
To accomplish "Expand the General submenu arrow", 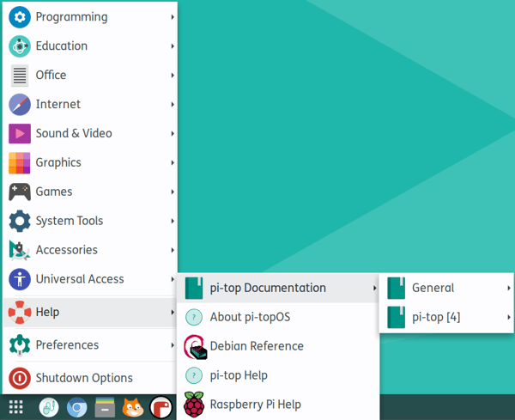I will [508, 288].
